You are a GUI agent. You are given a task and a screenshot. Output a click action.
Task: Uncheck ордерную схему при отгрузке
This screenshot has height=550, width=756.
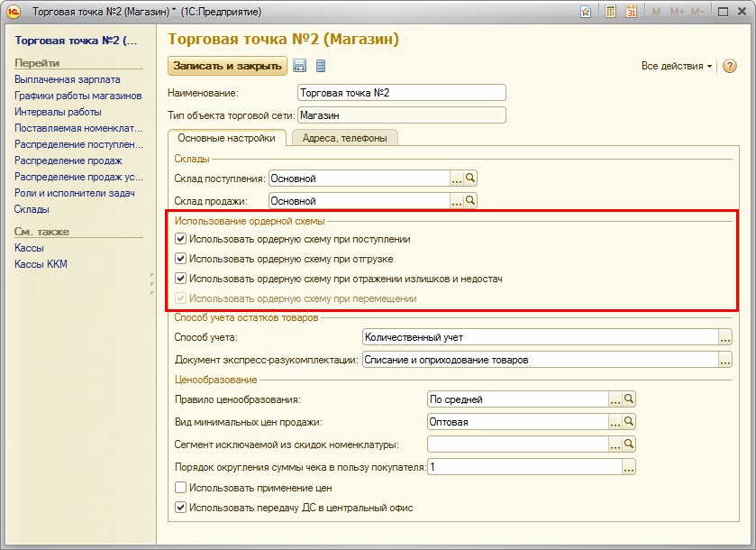[181, 259]
